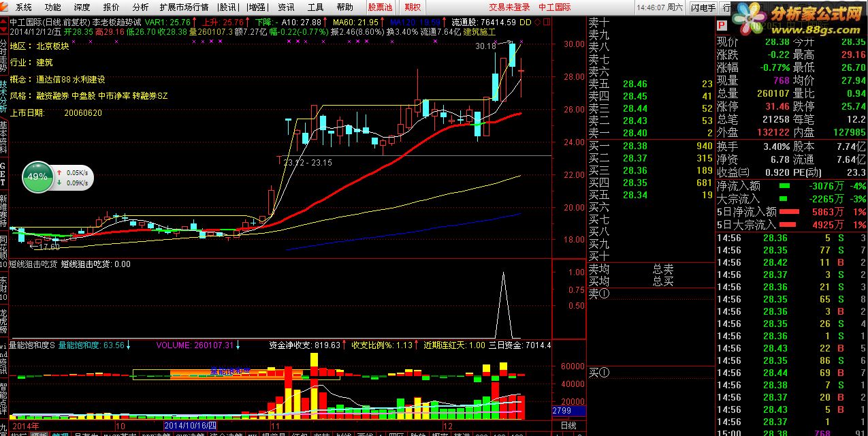Switch to the 基本资料 side tab
868x436 pixels.
tap(3, 136)
